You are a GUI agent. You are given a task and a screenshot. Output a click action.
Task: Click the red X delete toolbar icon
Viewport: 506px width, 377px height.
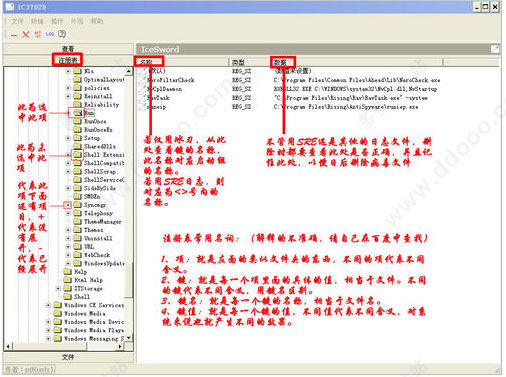[26, 34]
